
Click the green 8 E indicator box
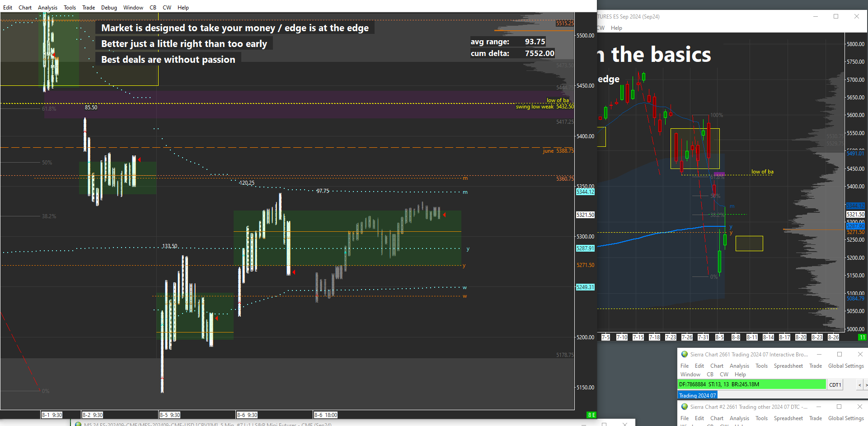coord(591,415)
